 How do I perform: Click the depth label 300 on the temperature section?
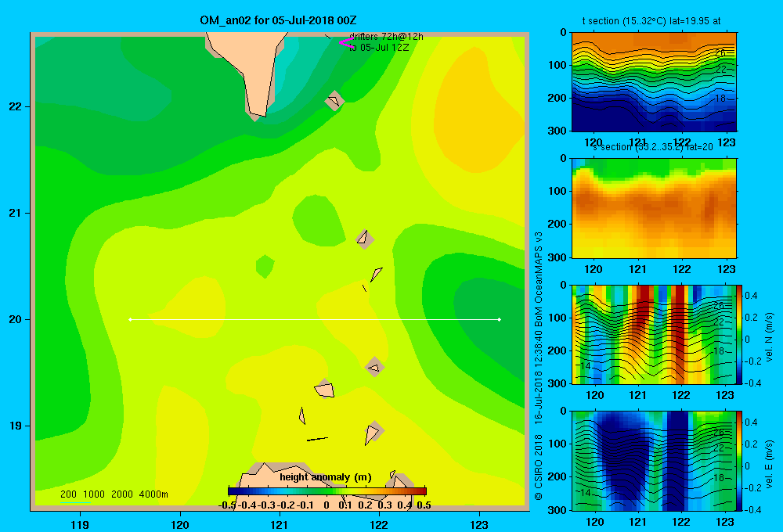click(557, 131)
